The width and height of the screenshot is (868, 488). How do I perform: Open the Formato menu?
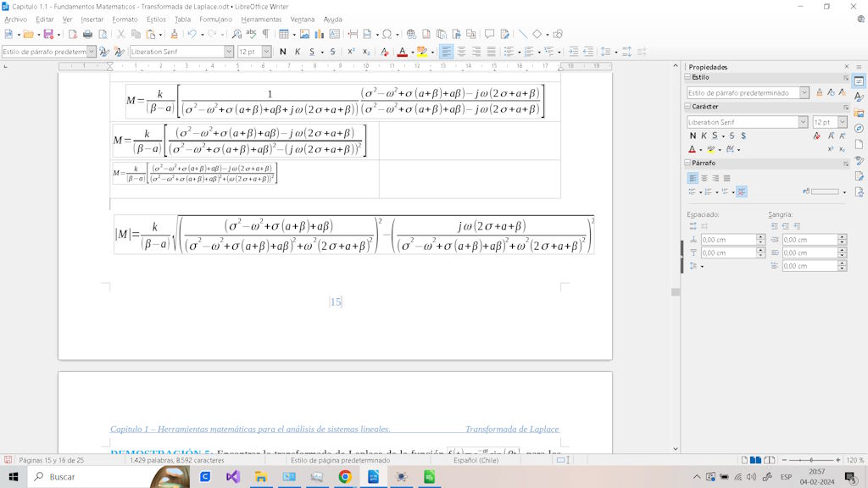pos(125,19)
